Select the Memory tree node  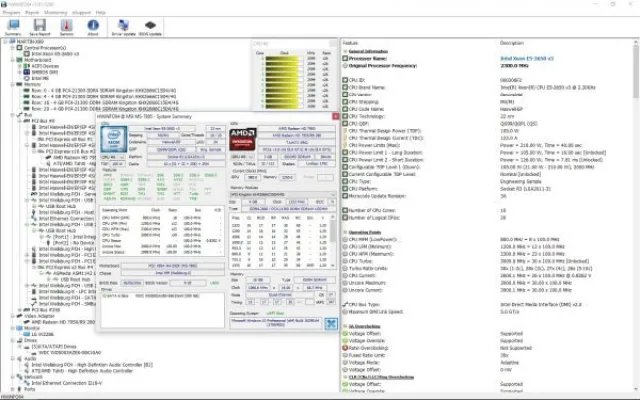click(32, 84)
